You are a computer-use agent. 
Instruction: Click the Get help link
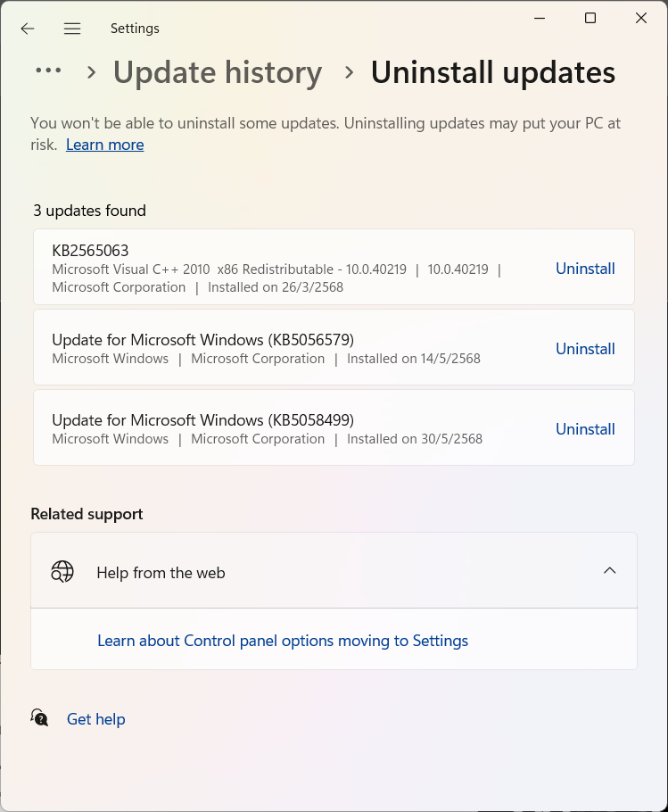point(95,719)
